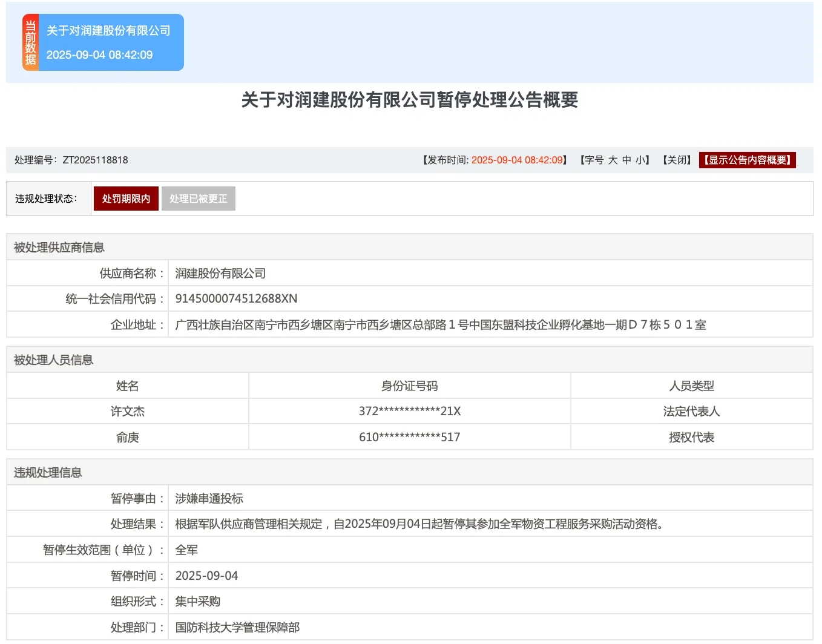Select the 处罚期限内 status tag
The height and width of the screenshot is (644, 822).
pos(126,199)
